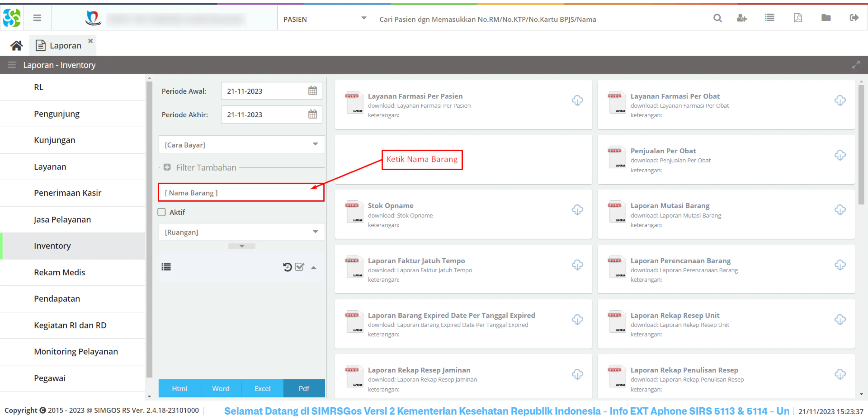Click the check-square icon in filter toolbar

299,267
